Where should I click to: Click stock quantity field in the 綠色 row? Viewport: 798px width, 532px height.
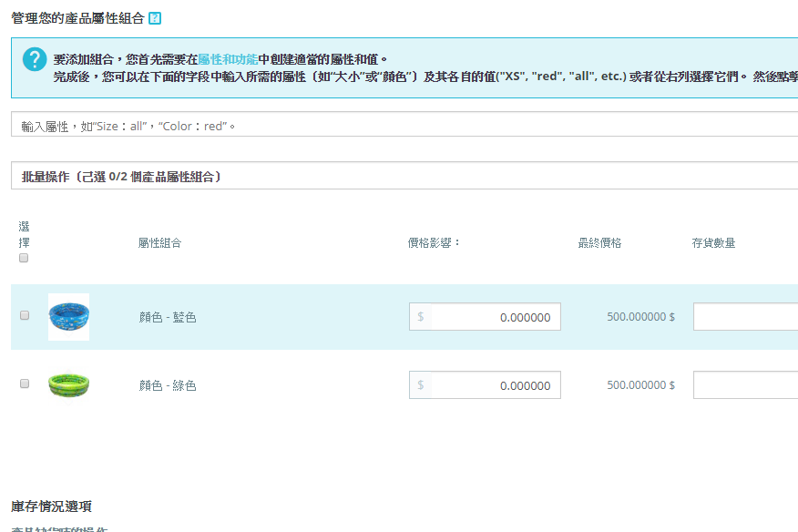(745, 385)
